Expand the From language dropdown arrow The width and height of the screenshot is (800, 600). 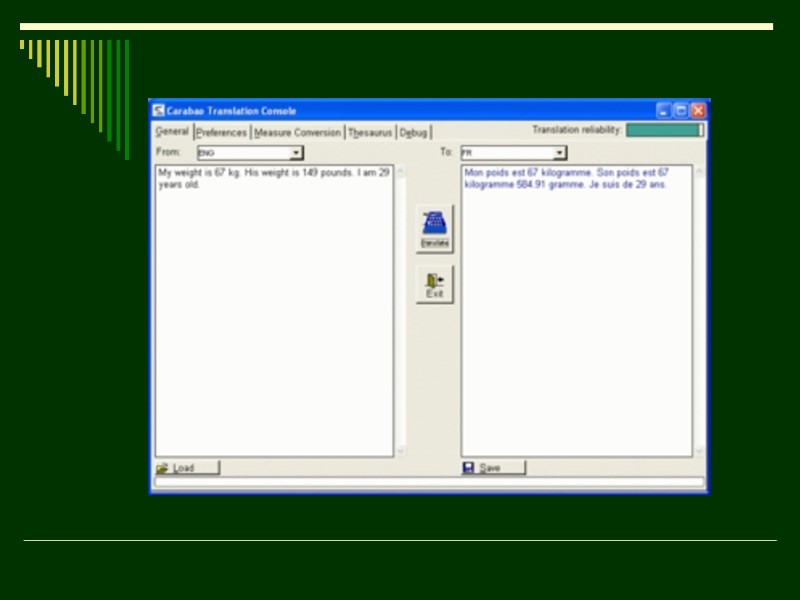[x=296, y=153]
